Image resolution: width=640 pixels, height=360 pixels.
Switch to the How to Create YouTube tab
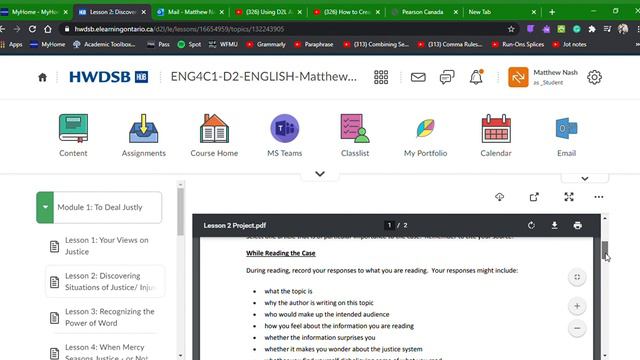347,12
